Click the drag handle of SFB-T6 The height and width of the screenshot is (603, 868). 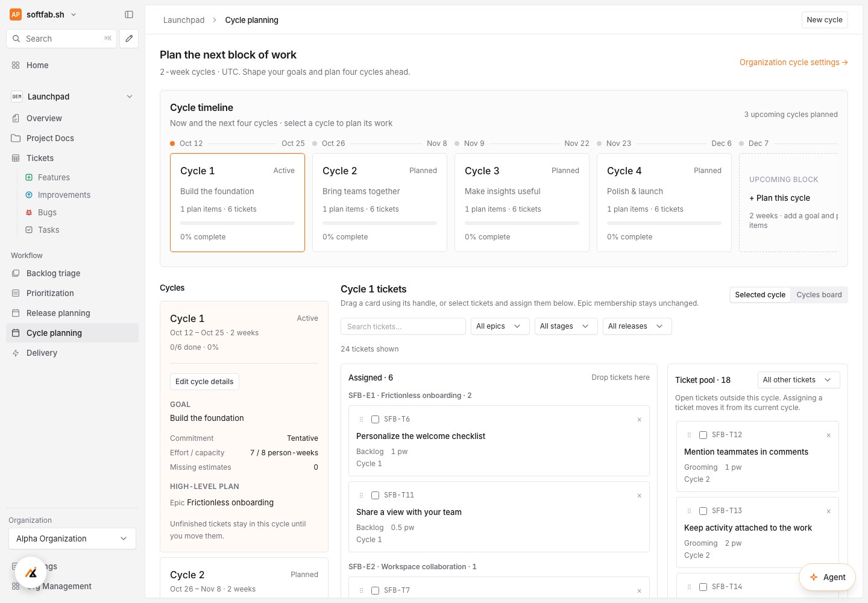[361, 419]
